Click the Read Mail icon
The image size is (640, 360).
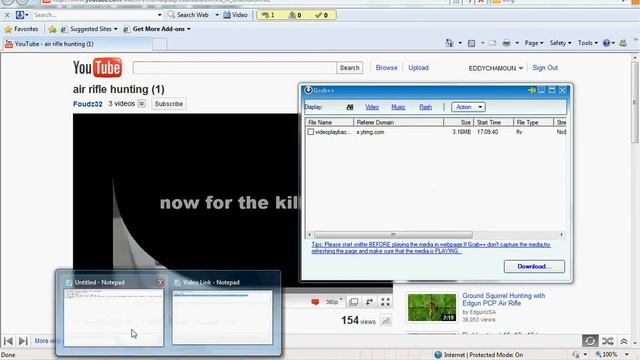(x=493, y=43)
